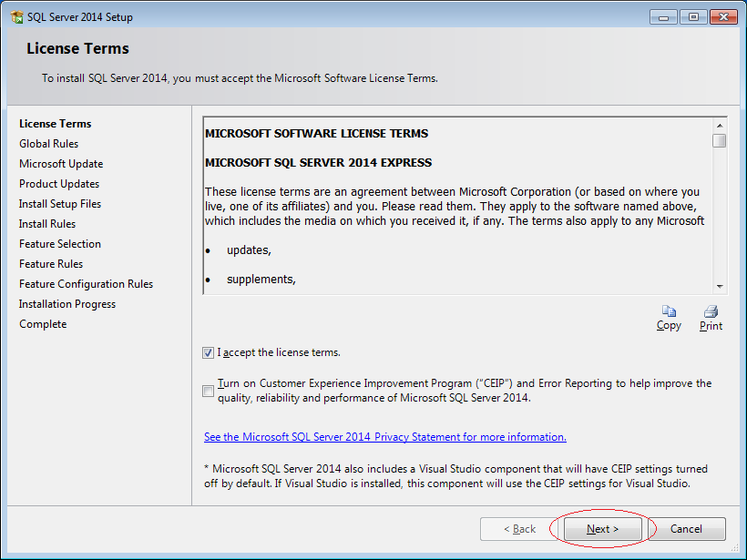Select the Installation Progress step

[x=67, y=304]
